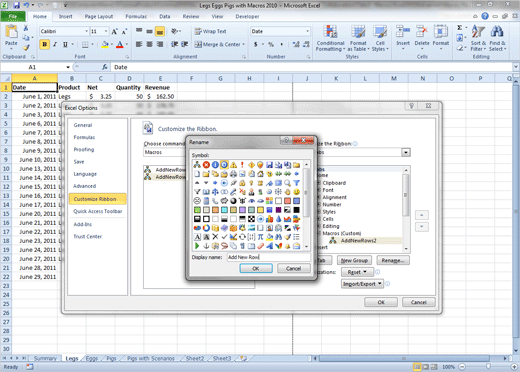This screenshot has width=520, height=372.
Task: Select the blue info circle symbol
Action: coord(215,165)
